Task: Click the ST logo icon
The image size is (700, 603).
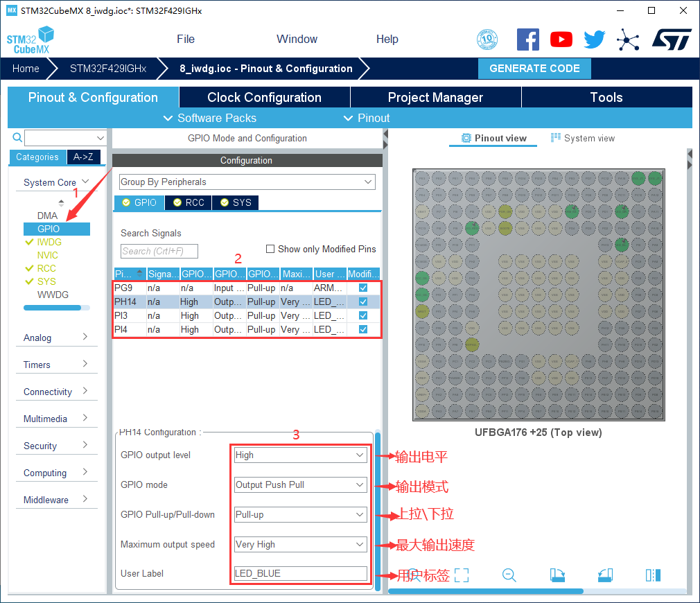Action: (x=671, y=40)
